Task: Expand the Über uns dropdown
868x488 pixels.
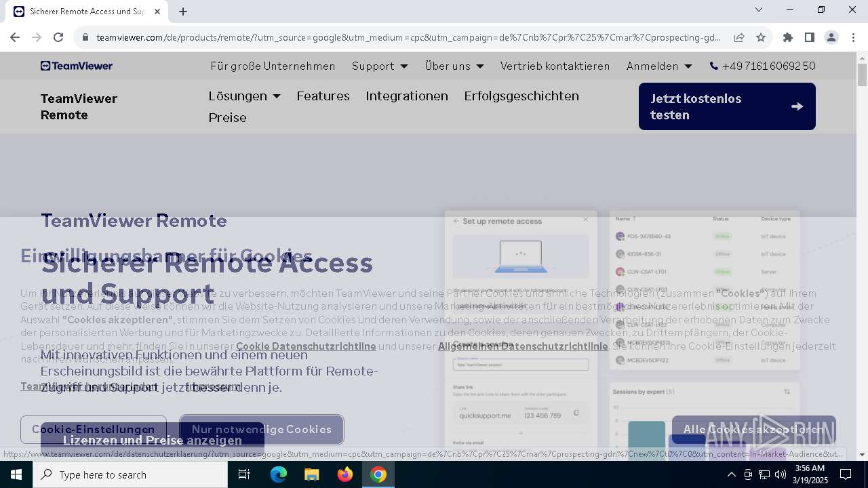Action: click(454, 66)
